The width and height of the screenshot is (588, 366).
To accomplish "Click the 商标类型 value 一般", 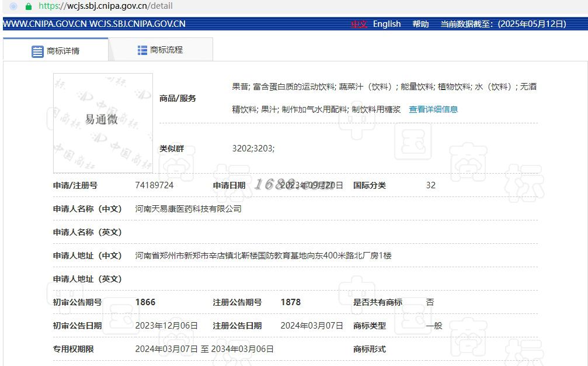I will pos(434,326).
